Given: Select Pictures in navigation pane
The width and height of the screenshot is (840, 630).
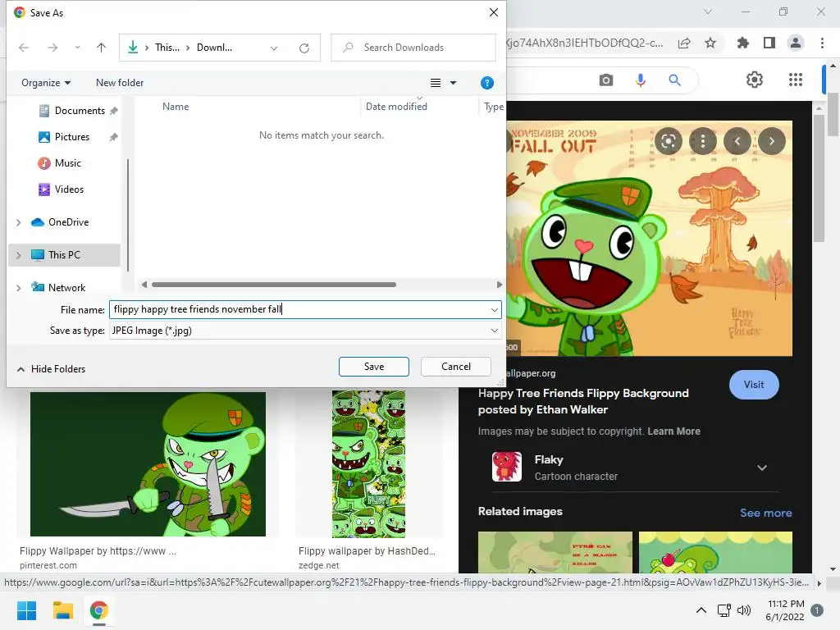Looking at the screenshot, I should 72,137.
